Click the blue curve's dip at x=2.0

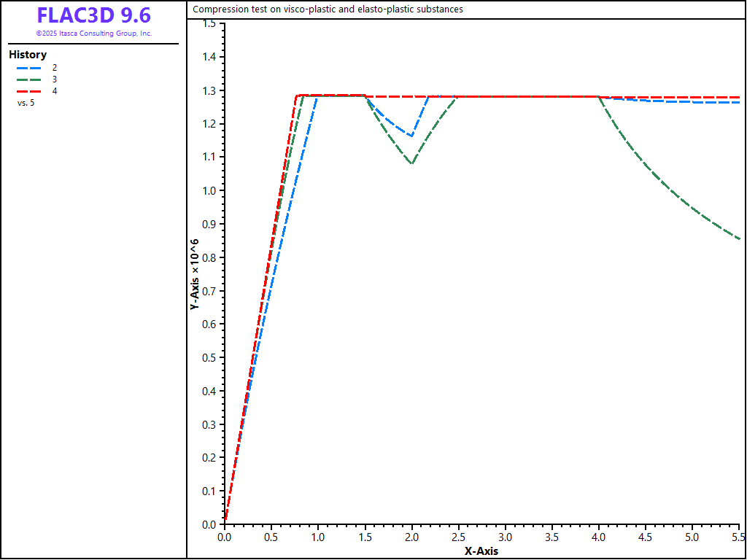(412, 136)
